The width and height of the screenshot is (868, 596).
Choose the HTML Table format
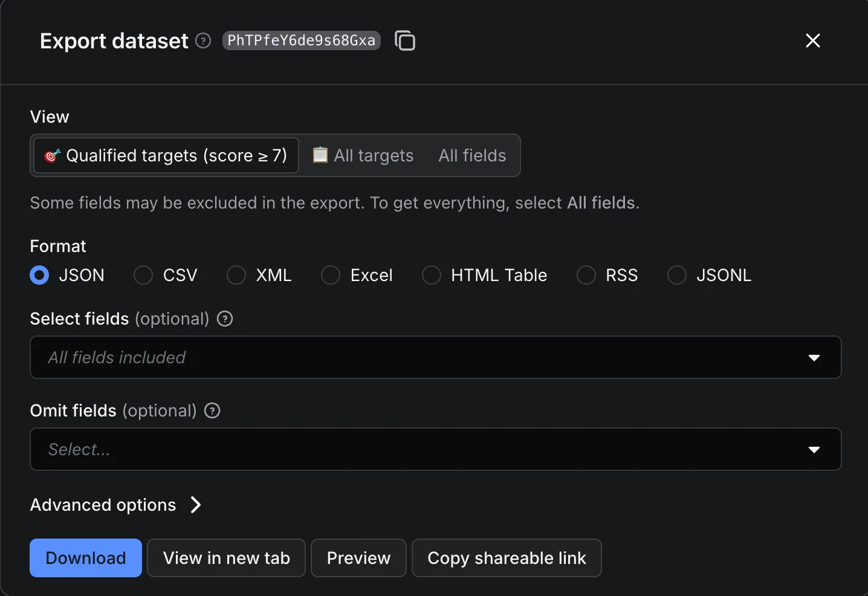coord(432,275)
